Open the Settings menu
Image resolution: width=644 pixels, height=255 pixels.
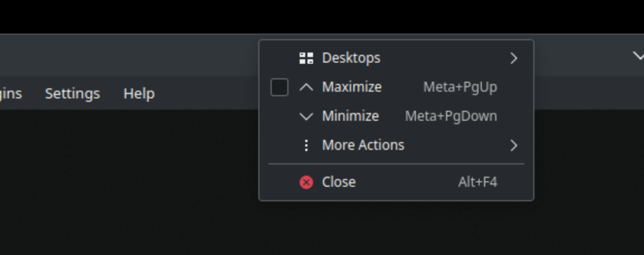tap(72, 93)
